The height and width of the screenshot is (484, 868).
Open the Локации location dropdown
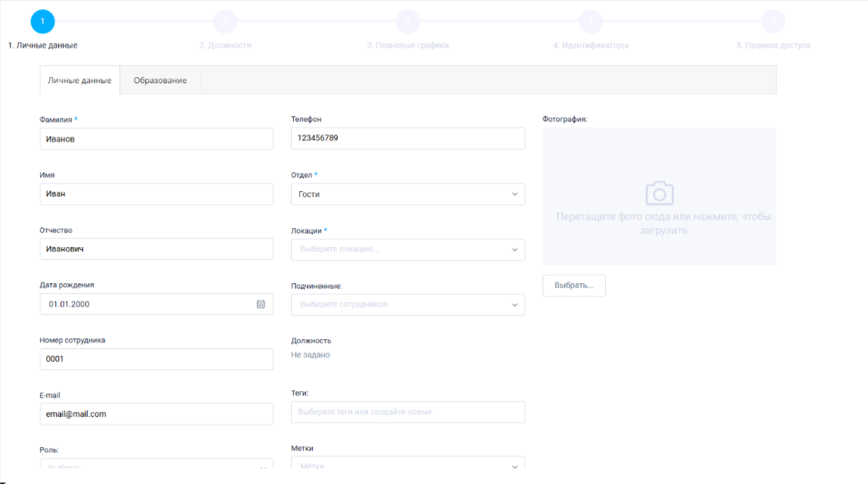pyautogui.click(x=407, y=249)
